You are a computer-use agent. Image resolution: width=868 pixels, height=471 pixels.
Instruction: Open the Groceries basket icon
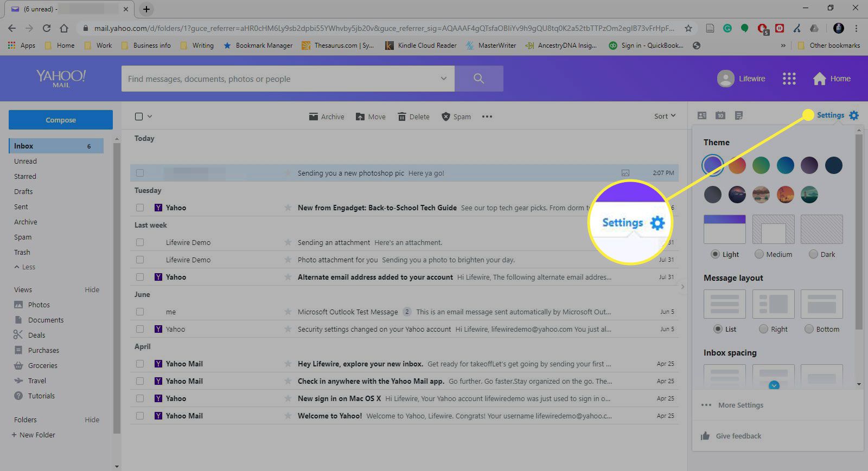[18, 365]
